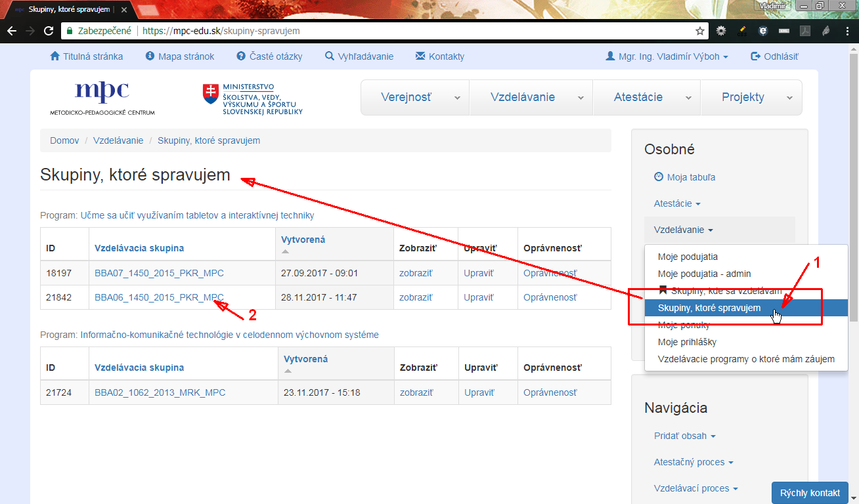This screenshot has width=859, height=504.
Task: Click the user icon beside Mgr. Ing. Vladimír Výboh
Action: [610, 56]
